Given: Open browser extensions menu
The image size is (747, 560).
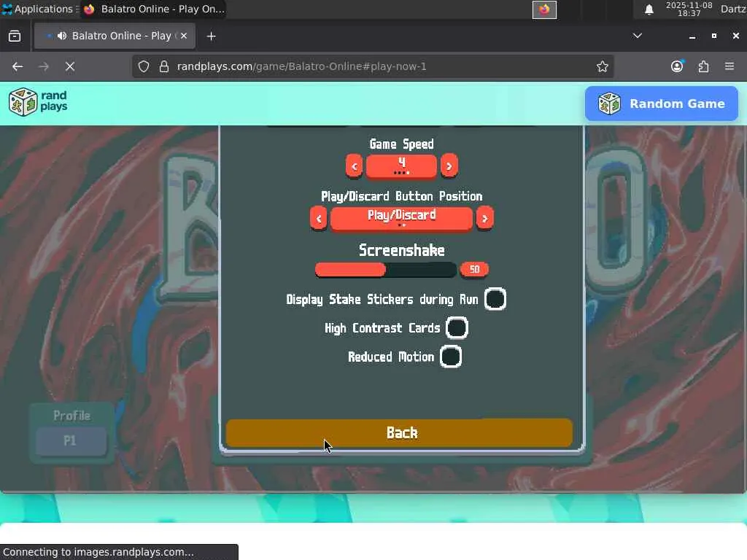Looking at the screenshot, I should tap(703, 66).
